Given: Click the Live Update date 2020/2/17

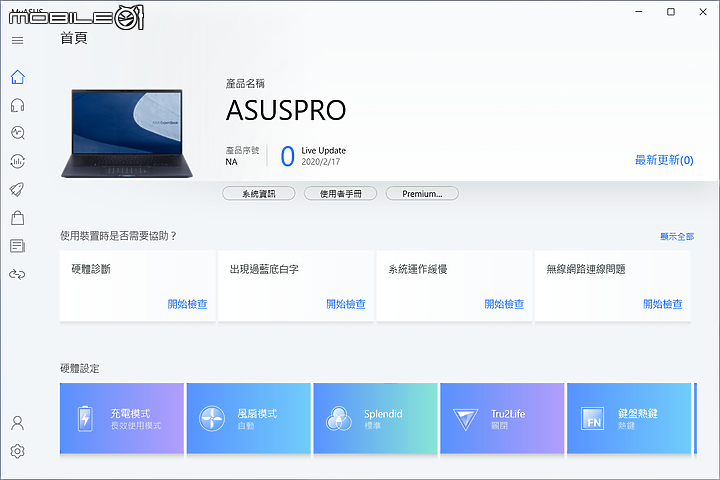Looking at the screenshot, I should [321, 162].
